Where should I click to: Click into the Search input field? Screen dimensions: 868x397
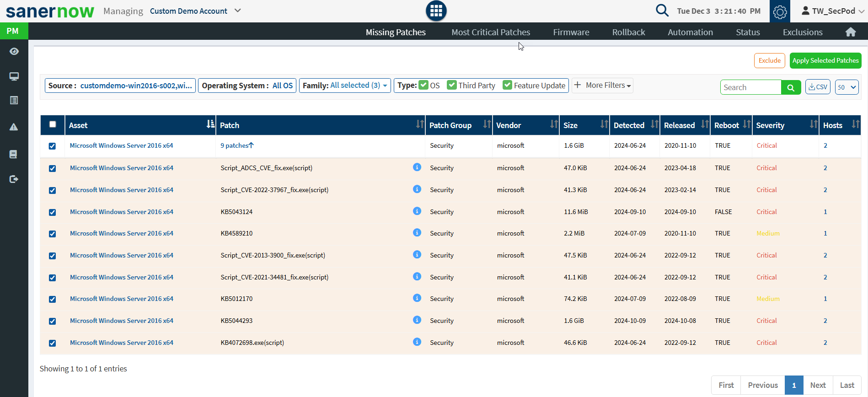point(750,87)
